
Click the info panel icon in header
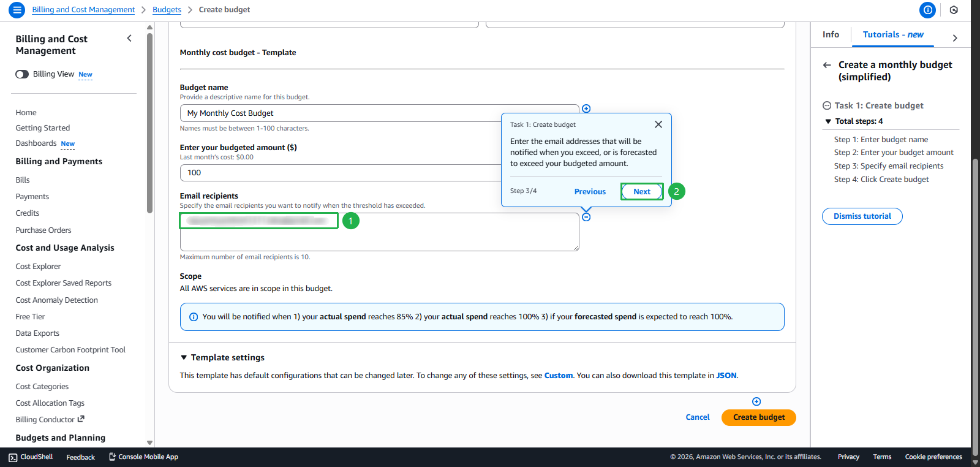(927, 10)
